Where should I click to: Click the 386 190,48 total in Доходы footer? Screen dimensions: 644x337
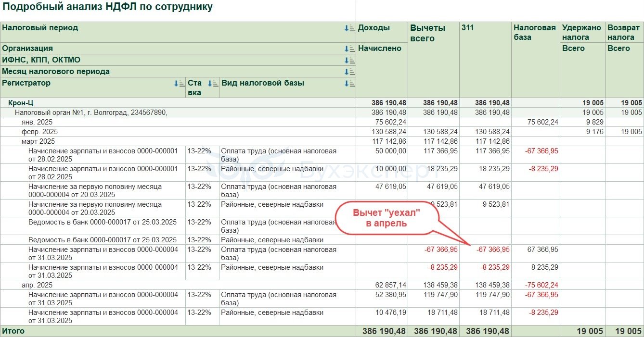384,331
